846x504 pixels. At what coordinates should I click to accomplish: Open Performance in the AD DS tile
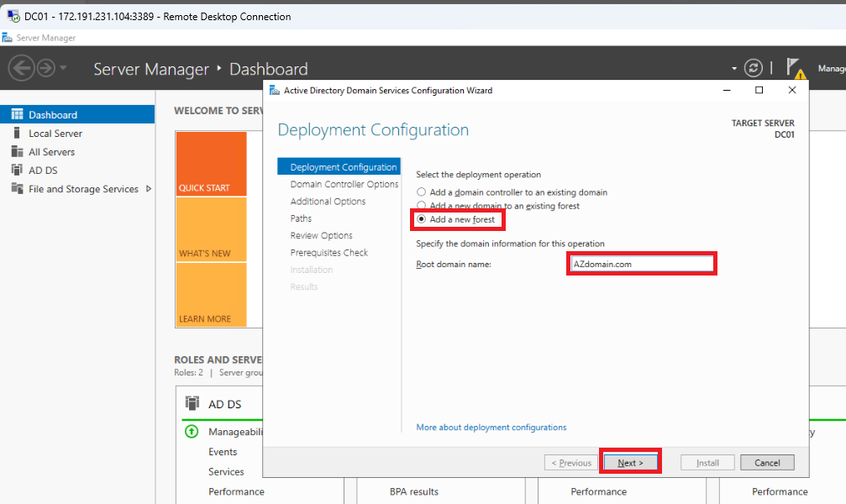pos(236,491)
